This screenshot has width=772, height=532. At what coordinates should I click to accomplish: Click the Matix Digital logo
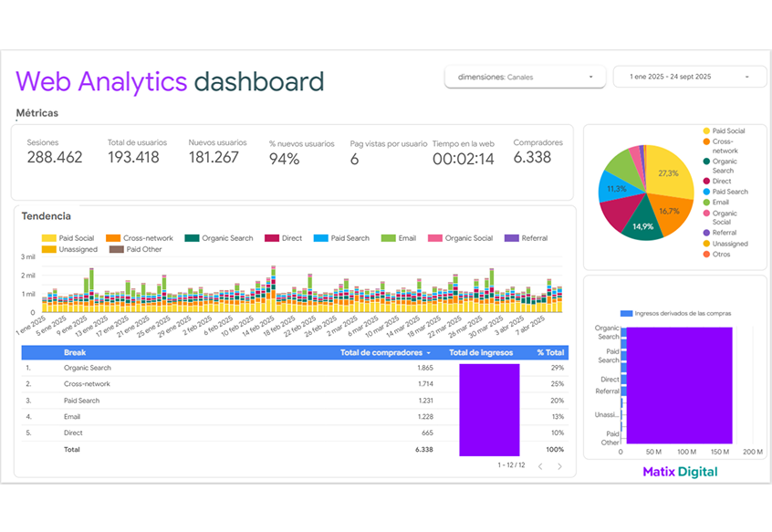679,472
